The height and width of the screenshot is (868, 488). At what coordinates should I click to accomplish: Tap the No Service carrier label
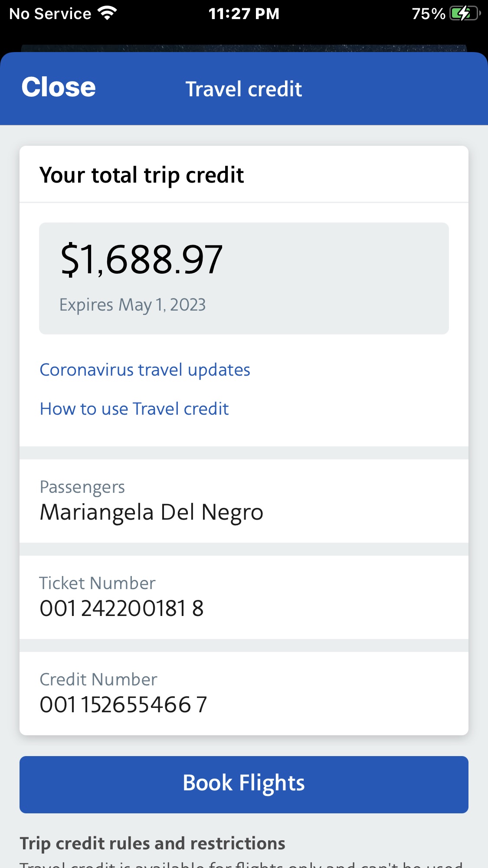point(50,14)
